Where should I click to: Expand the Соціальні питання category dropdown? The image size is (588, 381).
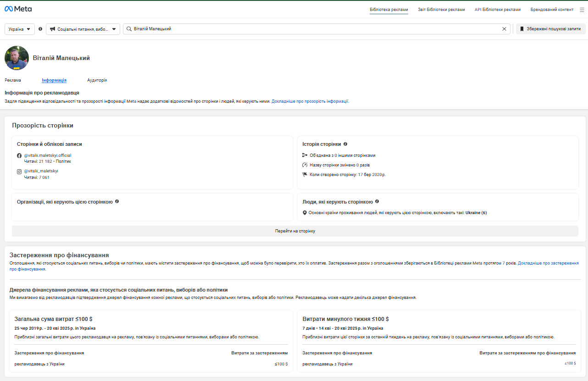tap(83, 29)
